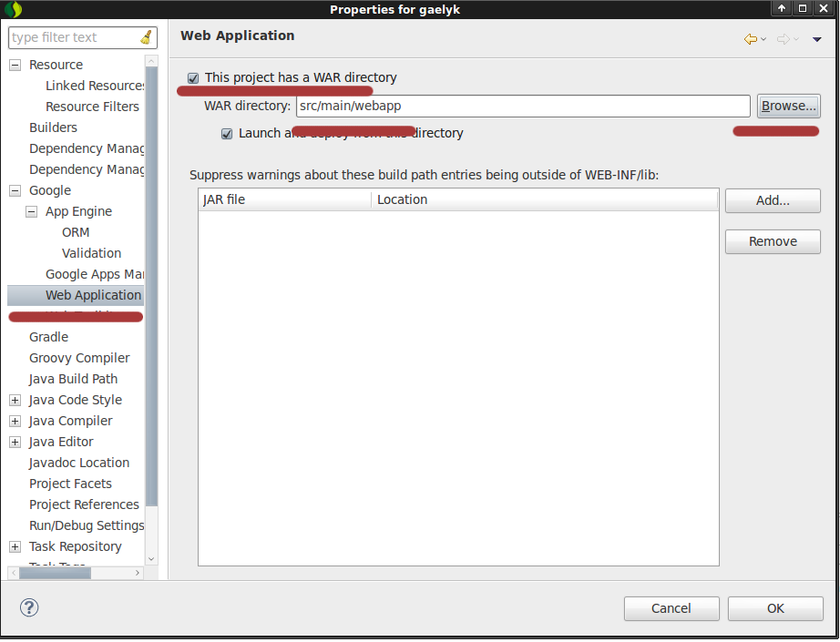The width and height of the screenshot is (840, 642).
Task: Open the Gradle properties page
Action: pos(49,337)
